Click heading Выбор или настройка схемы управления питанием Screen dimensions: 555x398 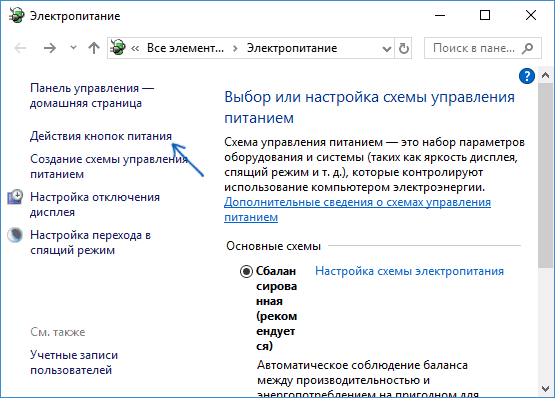(369, 107)
